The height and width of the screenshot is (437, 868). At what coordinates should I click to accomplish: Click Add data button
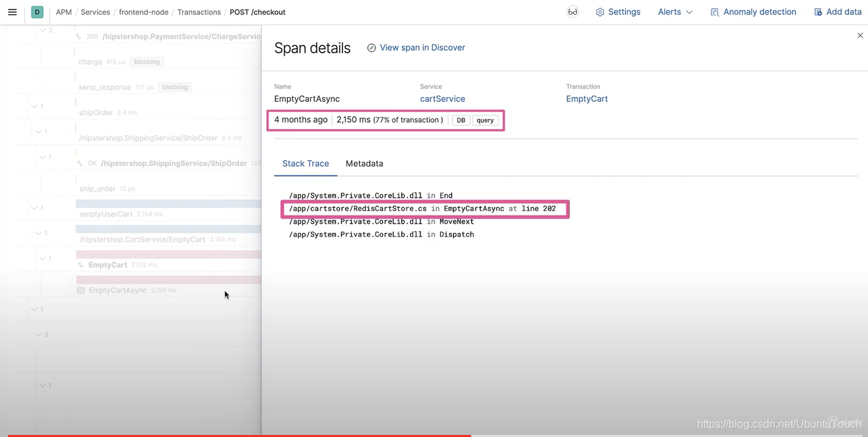[x=837, y=12]
